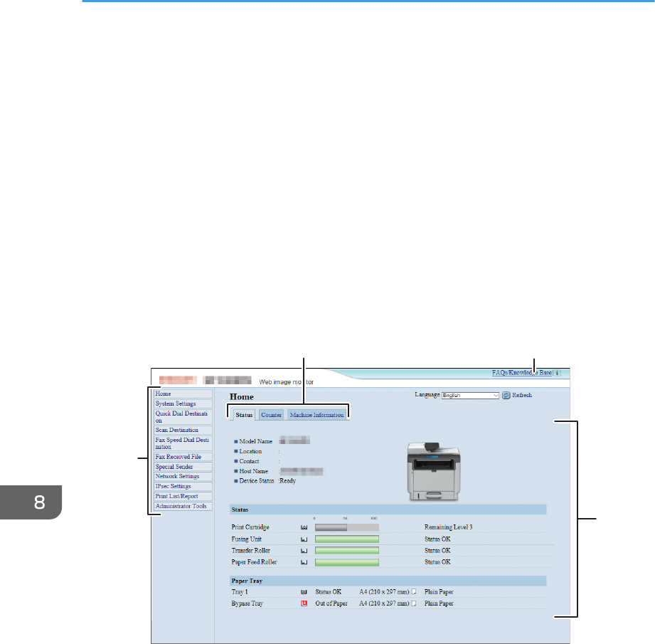Click the Refresh icon
Viewport: 655px width, 644px height.
coord(506,396)
